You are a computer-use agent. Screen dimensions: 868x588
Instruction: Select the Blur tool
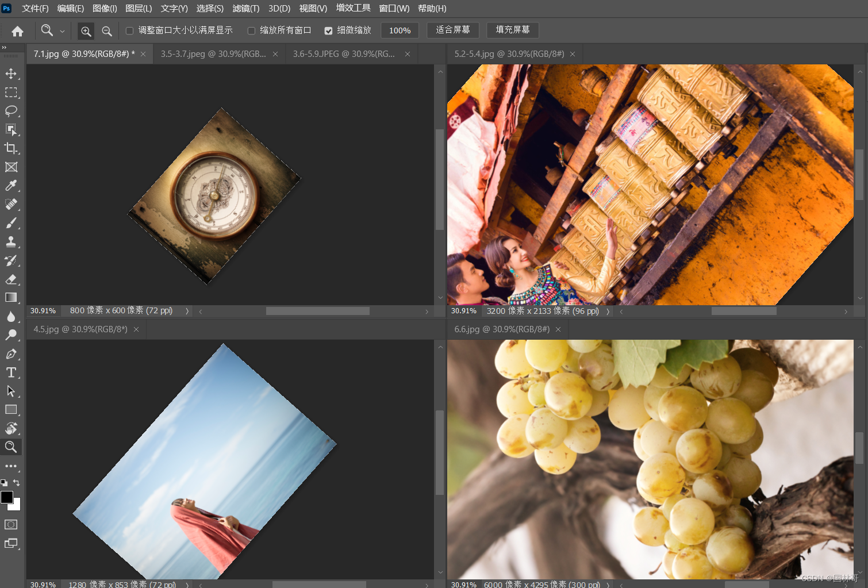(x=11, y=316)
